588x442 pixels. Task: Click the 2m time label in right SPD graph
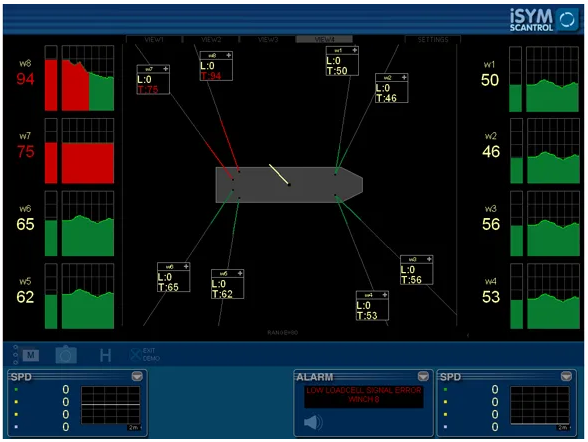(x=563, y=427)
